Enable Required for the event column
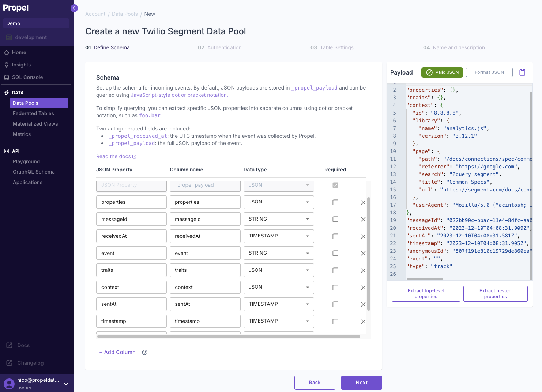This screenshot has height=392, width=542. (335, 253)
